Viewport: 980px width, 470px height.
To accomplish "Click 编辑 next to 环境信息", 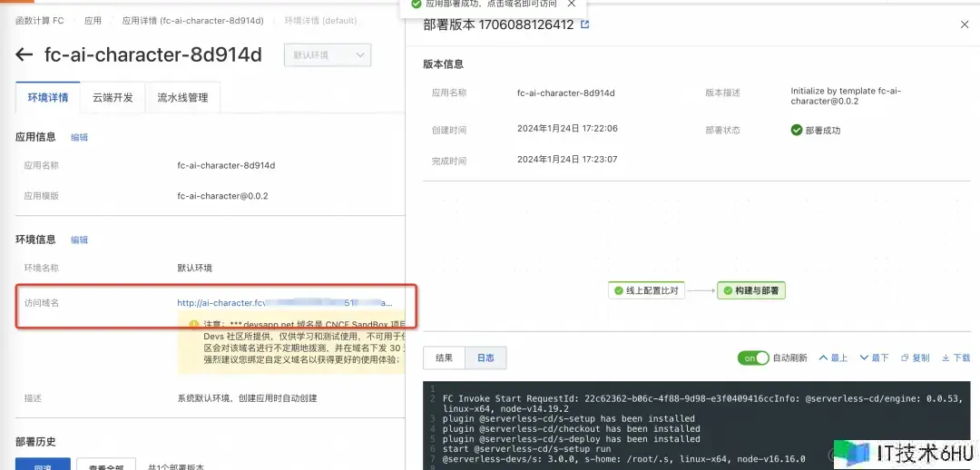I will pos(80,240).
